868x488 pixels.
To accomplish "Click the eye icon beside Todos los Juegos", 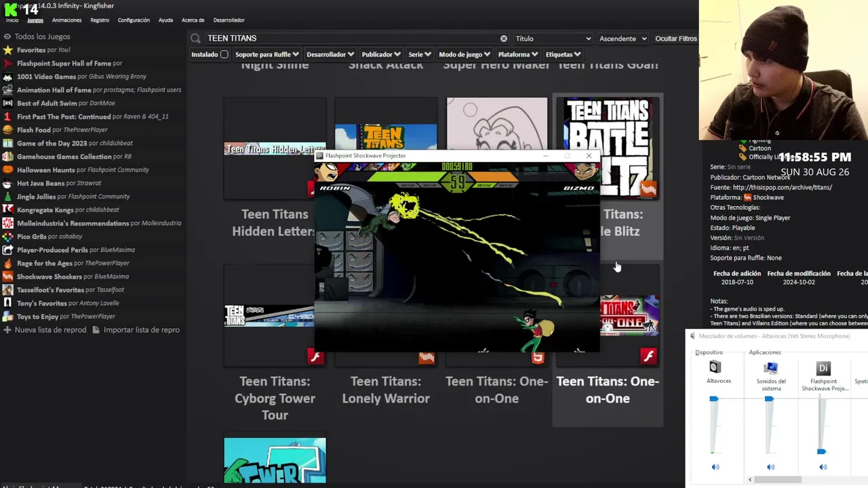I will 7,37.
